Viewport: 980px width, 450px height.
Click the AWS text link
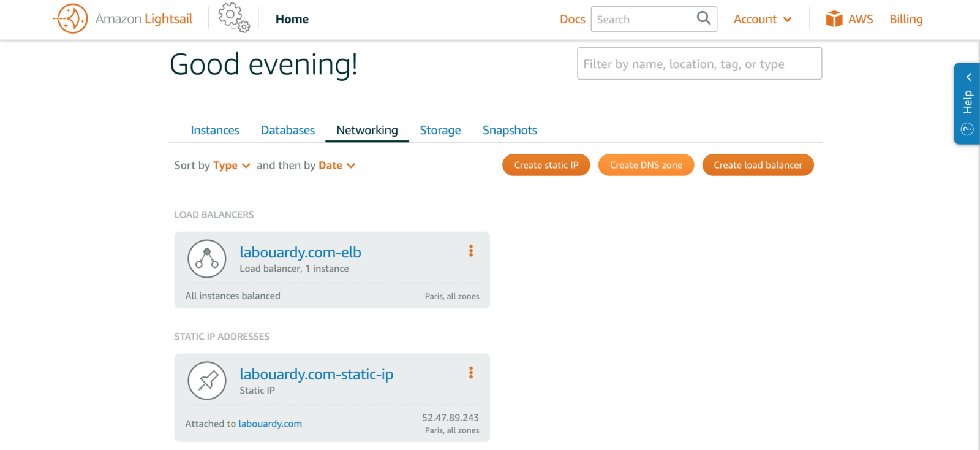click(861, 19)
